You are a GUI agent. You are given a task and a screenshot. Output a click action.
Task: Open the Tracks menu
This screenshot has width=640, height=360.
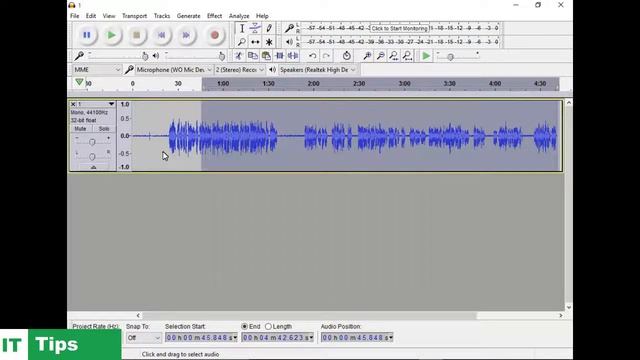(162, 16)
